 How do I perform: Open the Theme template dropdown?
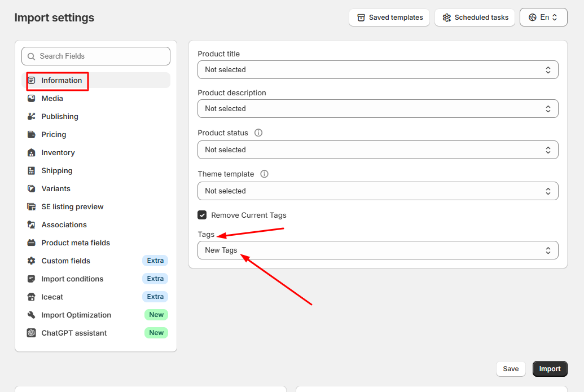(x=377, y=191)
